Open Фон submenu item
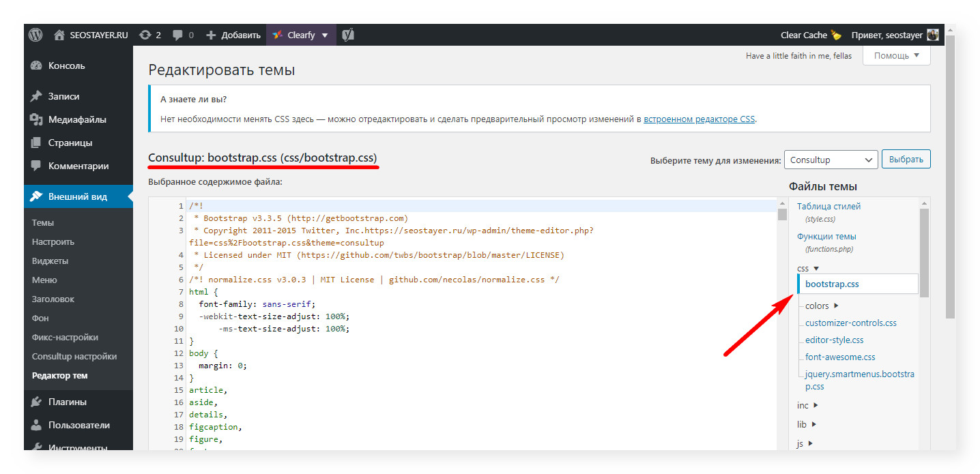 40,318
